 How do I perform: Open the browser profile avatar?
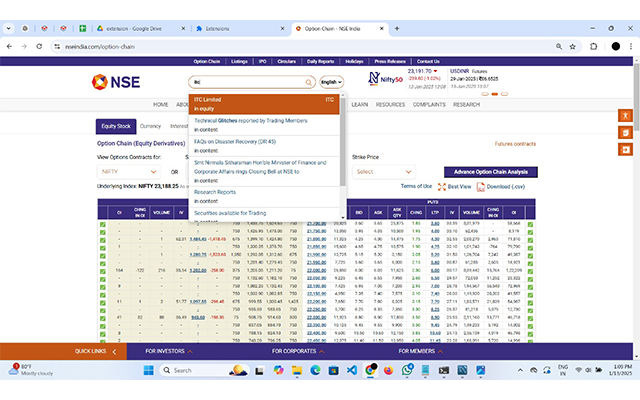tap(616, 47)
